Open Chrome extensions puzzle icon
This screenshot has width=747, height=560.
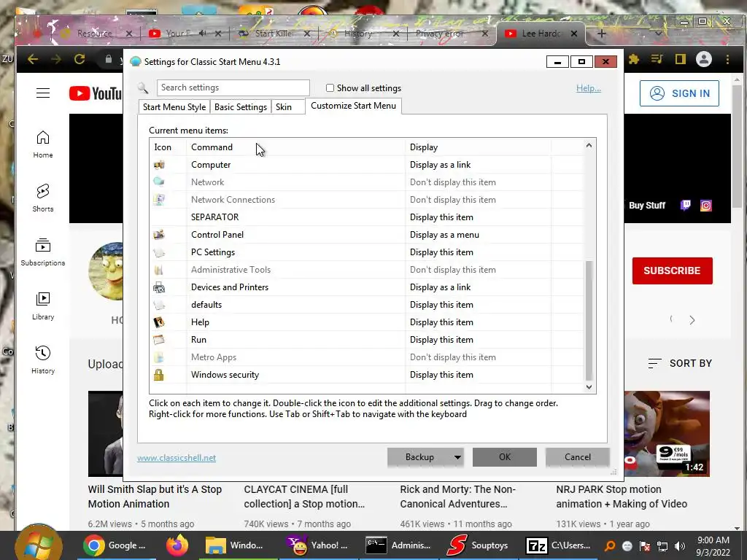coord(634,59)
